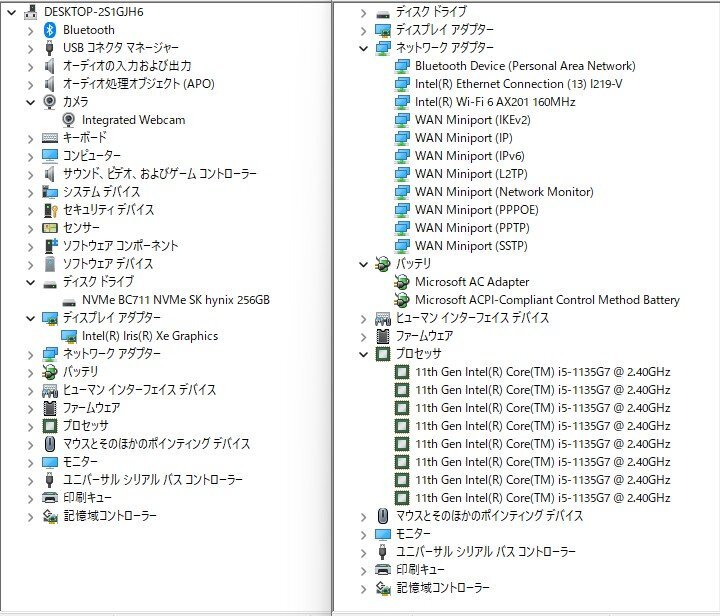The image size is (720, 616).
Task: Click WAN Miniport (IPv6) entry
Action: click(x=469, y=156)
